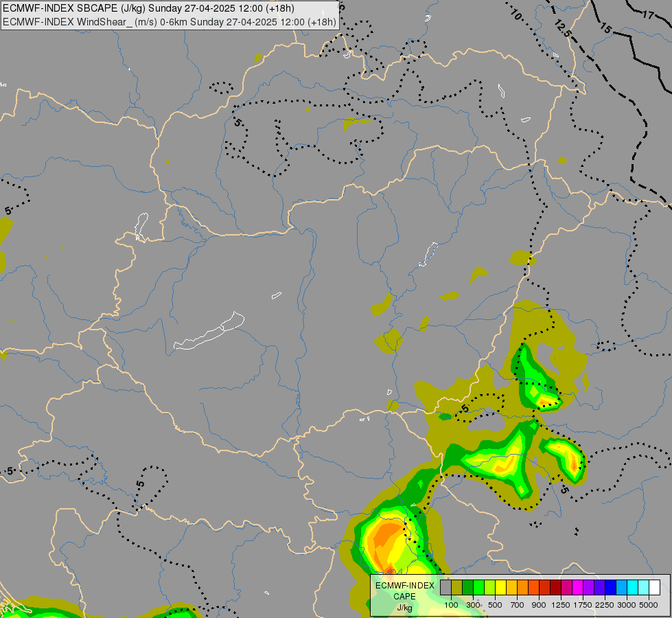Click the WindShear 0-6km title line

pyautogui.click(x=170, y=22)
